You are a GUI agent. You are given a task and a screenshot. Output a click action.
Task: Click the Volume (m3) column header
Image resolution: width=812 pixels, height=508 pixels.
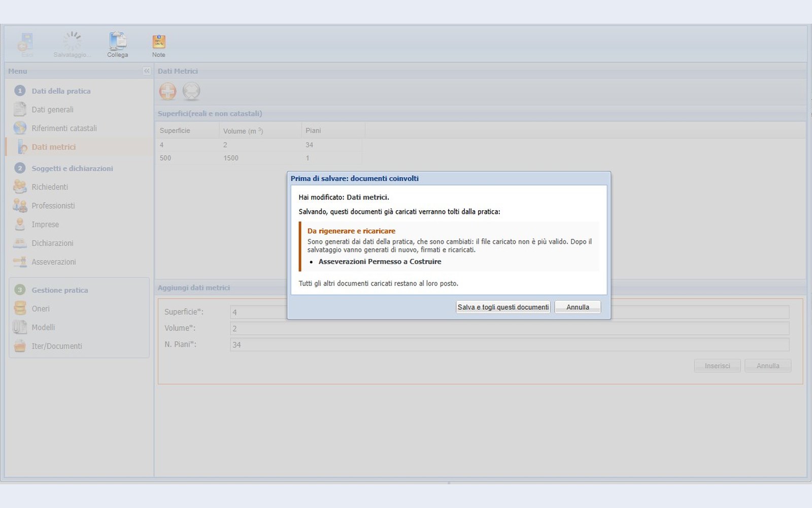pos(260,131)
